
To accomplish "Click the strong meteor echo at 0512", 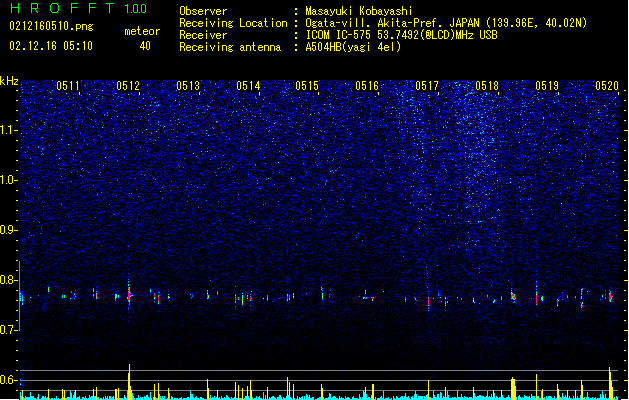I will click(x=129, y=295).
